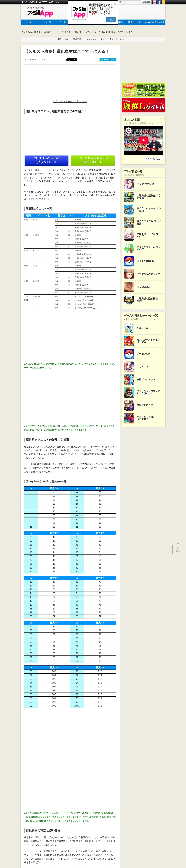Click the X ポスト share button

[72, 60]
